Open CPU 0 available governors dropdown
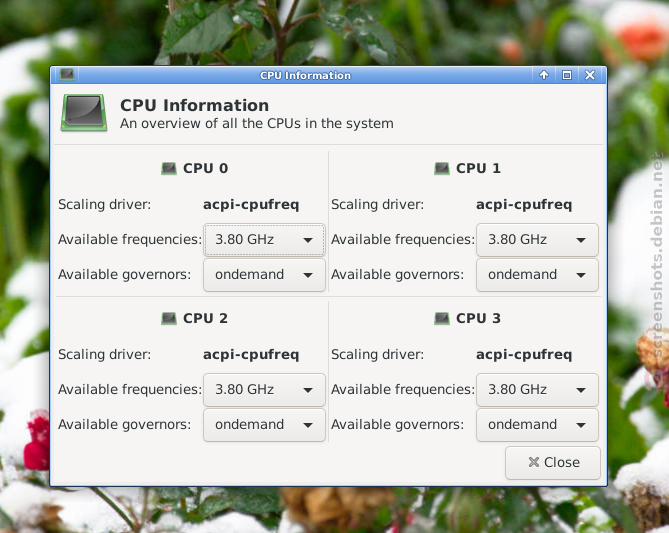The height and width of the screenshot is (533, 669). [264, 275]
